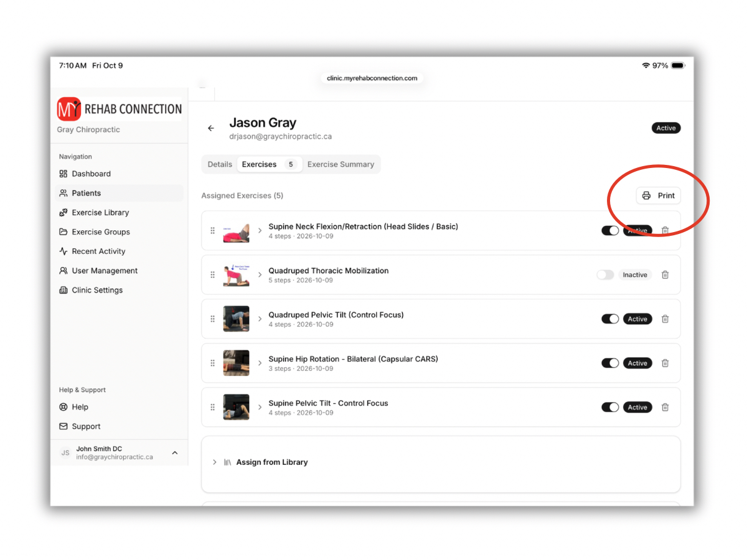
Task: Click the printer icon in Print button
Action: pyautogui.click(x=646, y=195)
